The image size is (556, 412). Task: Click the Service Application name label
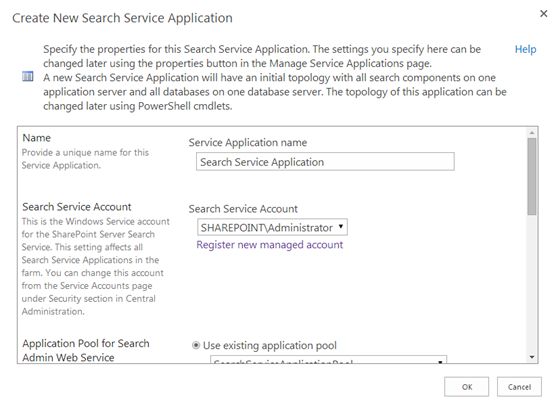(248, 143)
